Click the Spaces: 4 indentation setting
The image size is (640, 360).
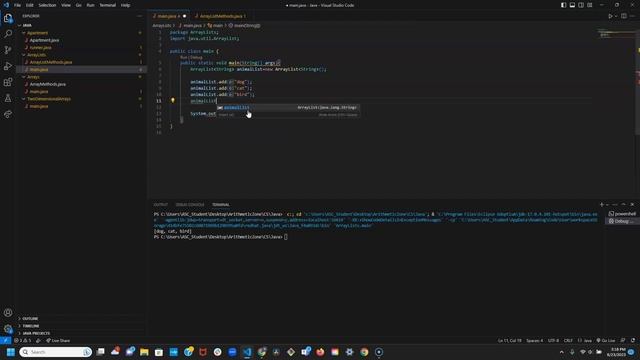(x=534, y=340)
